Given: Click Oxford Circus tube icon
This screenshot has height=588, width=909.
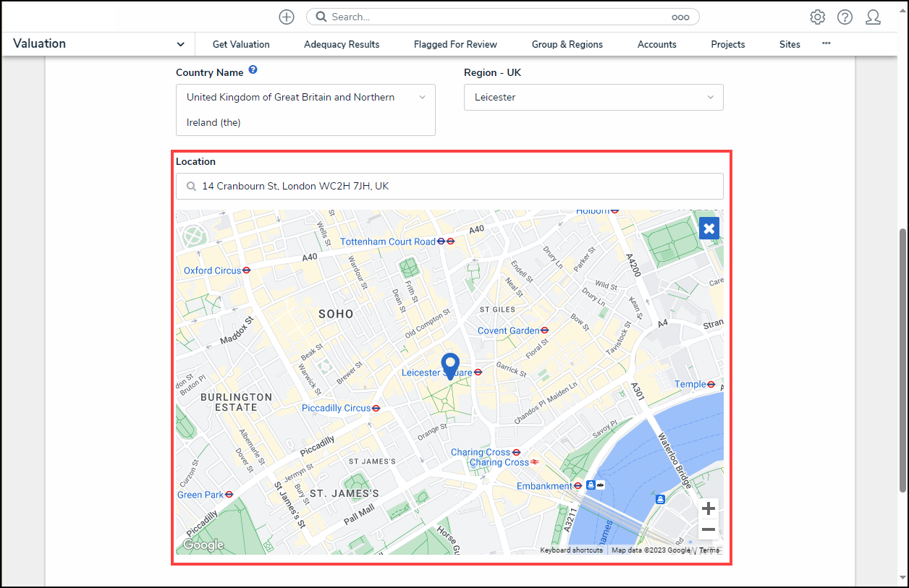Looking at the screenshot, I should [247, 270].
